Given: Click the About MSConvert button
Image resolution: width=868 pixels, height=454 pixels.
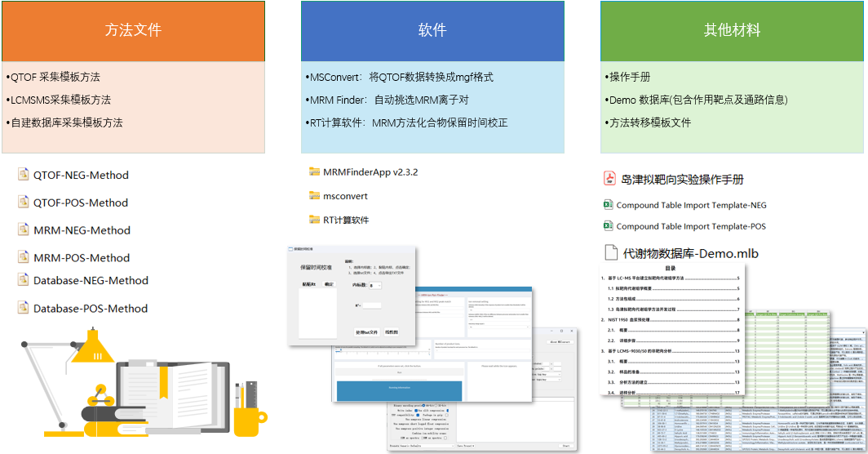Looking at the screenshot, I should click(x=560, y=341).
